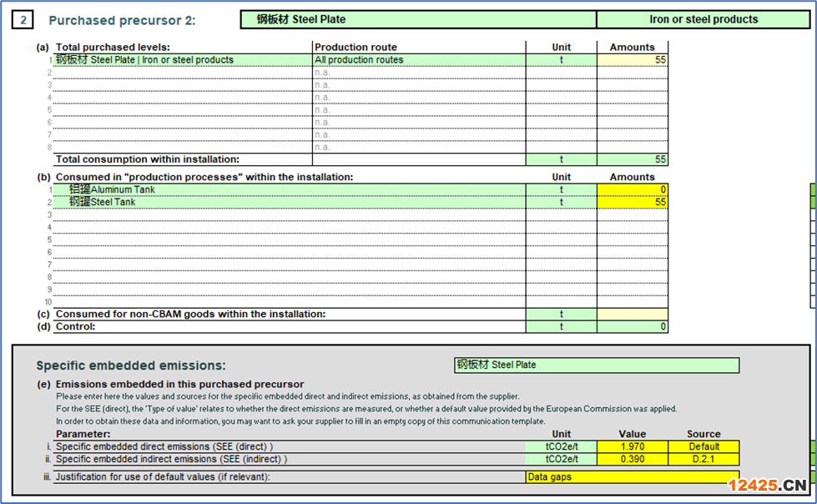Screen dimensions: 817x504
Task: Edit SEE indirect value 0.390
Action: (632, 459)
